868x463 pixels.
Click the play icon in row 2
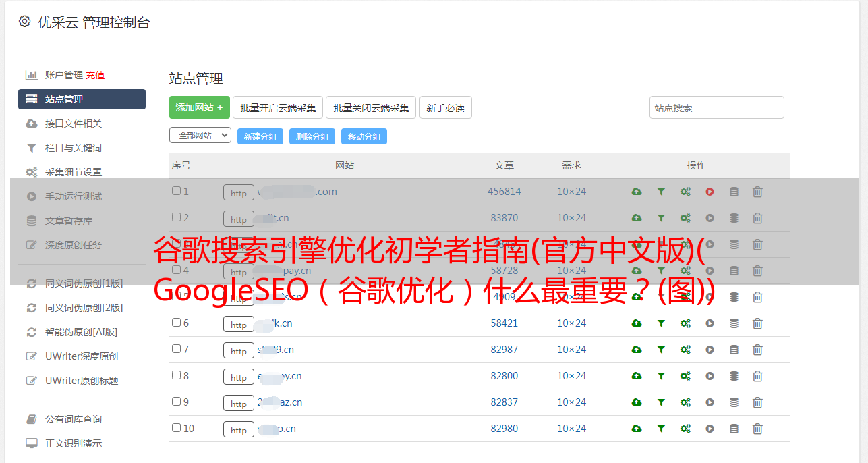710,218
